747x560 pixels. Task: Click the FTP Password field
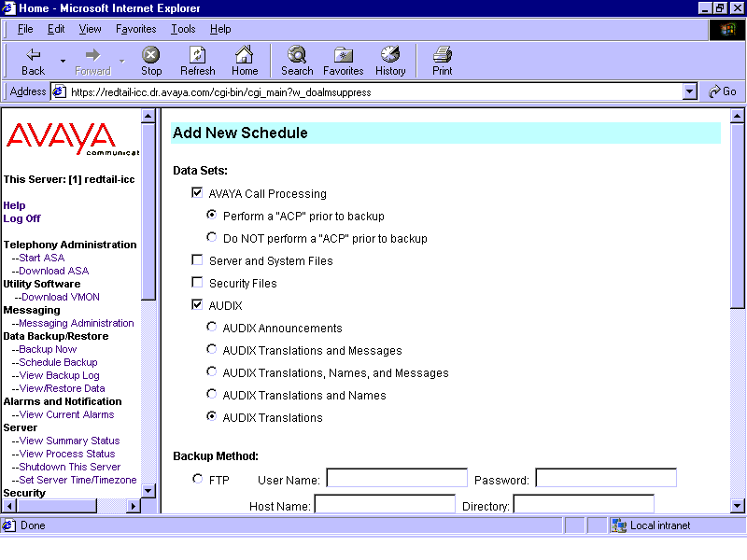tap(606, 478)
